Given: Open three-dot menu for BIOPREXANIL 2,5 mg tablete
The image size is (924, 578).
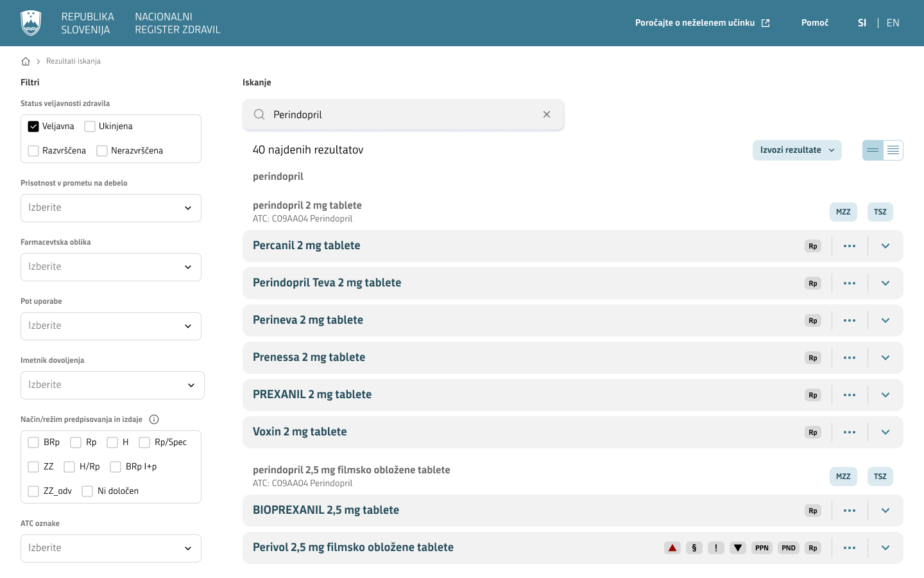Looking at the screenshot, I should tap(850, 511).
